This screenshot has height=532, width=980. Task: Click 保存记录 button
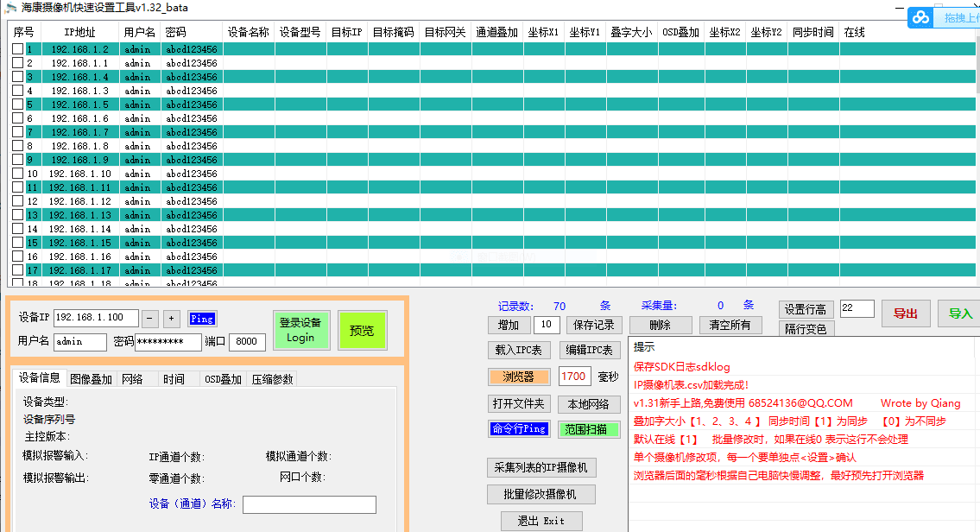[594, 325]
